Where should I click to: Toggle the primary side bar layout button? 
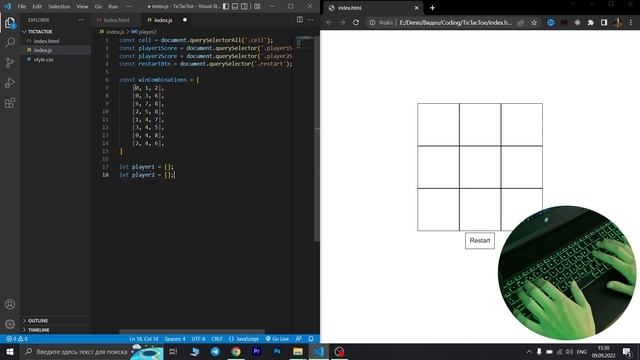click(x=226, y=7)
